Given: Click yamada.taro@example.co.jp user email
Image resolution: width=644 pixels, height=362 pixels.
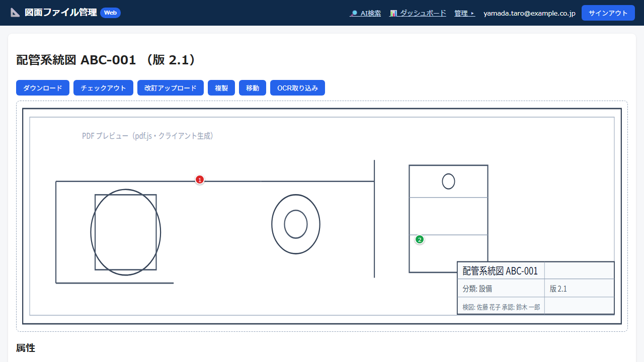Looking at the screenshot, I should (x=529, y=13).
